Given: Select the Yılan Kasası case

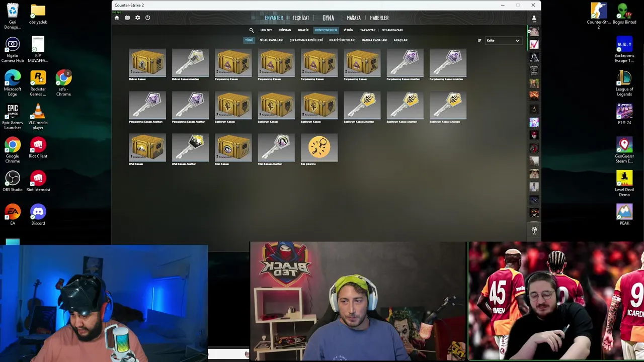Looking at the screenshot, I should coord(233,149).
